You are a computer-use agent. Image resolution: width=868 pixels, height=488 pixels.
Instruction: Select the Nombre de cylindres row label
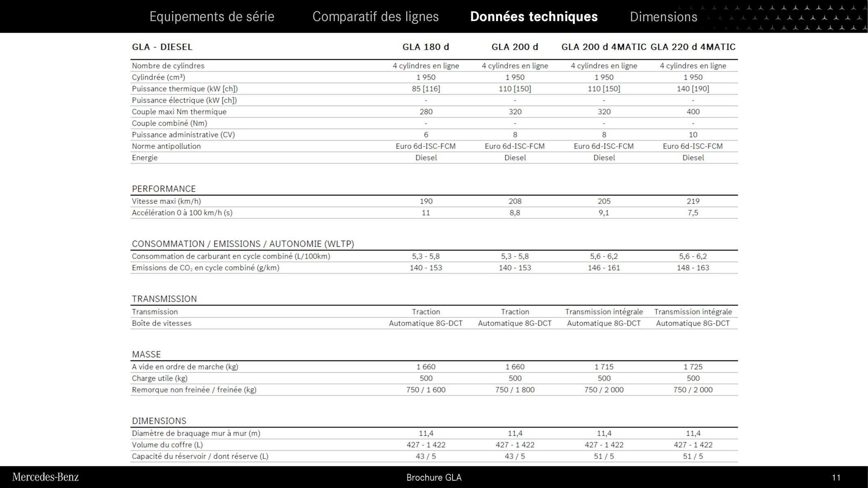[168, 66]
